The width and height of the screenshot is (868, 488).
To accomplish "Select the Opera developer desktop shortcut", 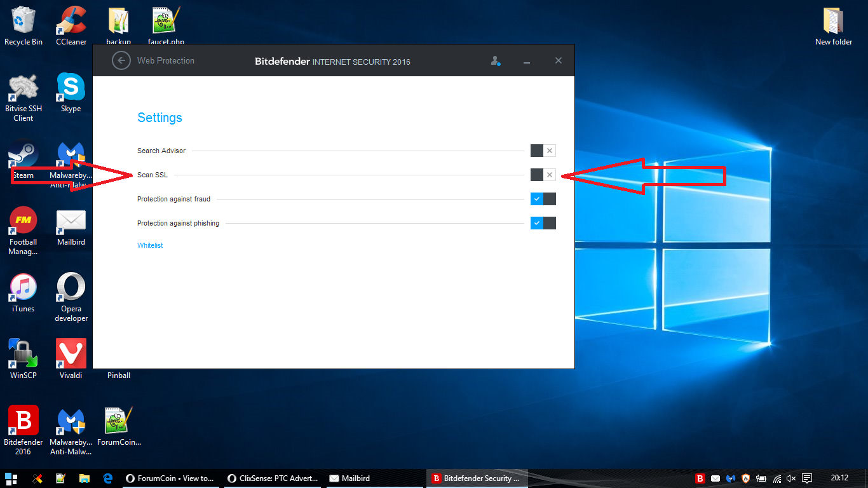I will (x=71, y=298).
